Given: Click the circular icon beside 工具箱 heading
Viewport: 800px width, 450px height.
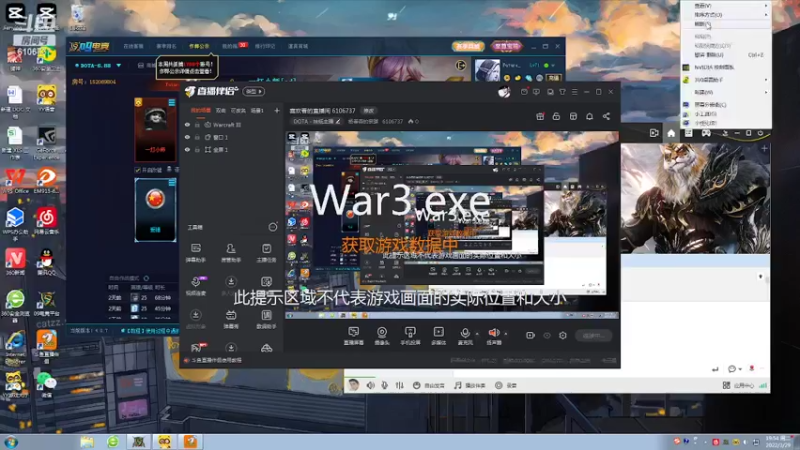Looking at the screenshot, I should click(x=273, y=227).
